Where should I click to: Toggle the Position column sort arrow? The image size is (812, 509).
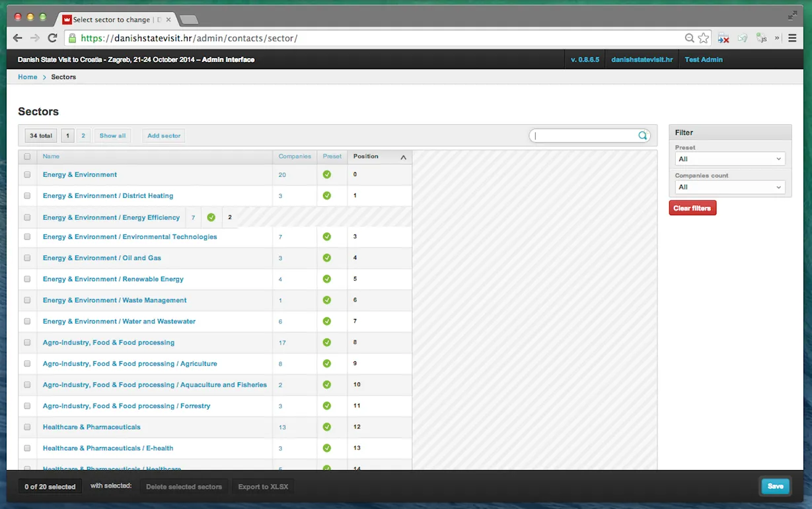[403, 157]
